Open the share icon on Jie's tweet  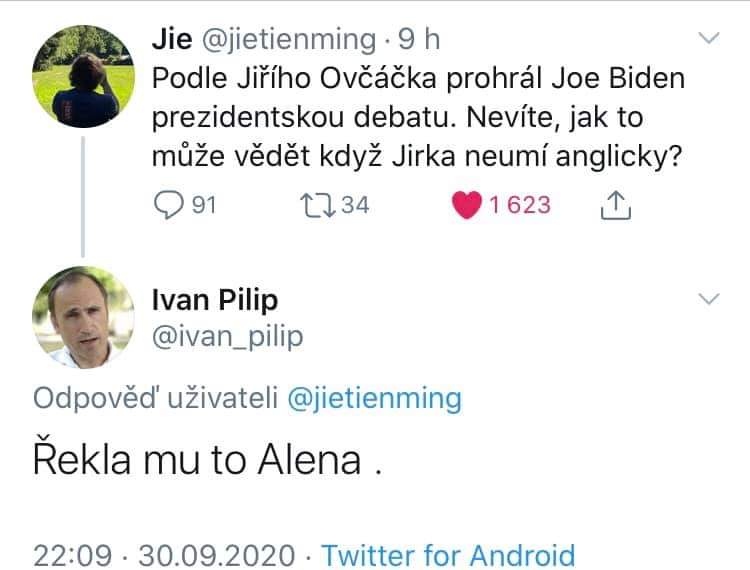point(615,205)
